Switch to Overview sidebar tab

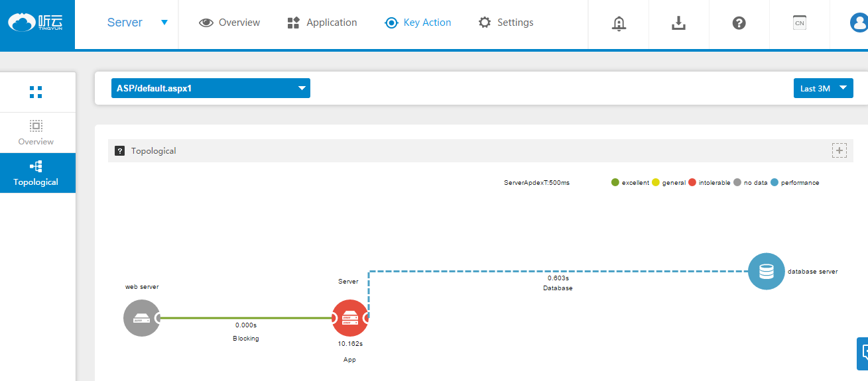[36, 133]
